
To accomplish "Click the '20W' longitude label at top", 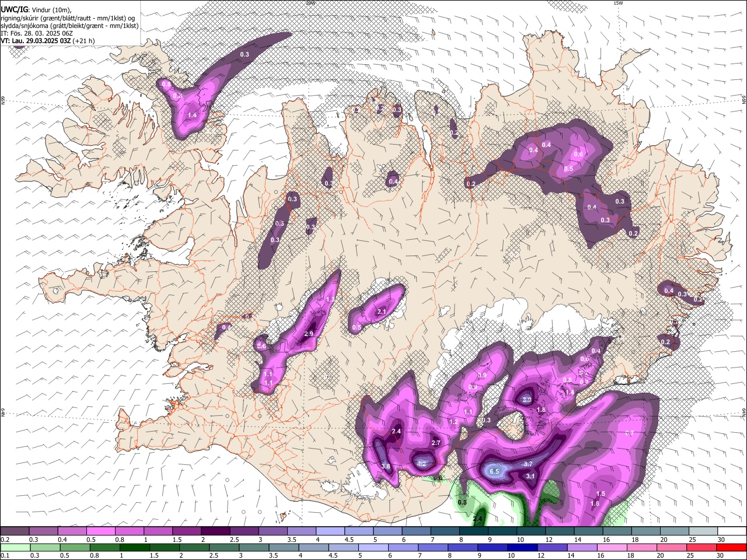I will 310,3.
